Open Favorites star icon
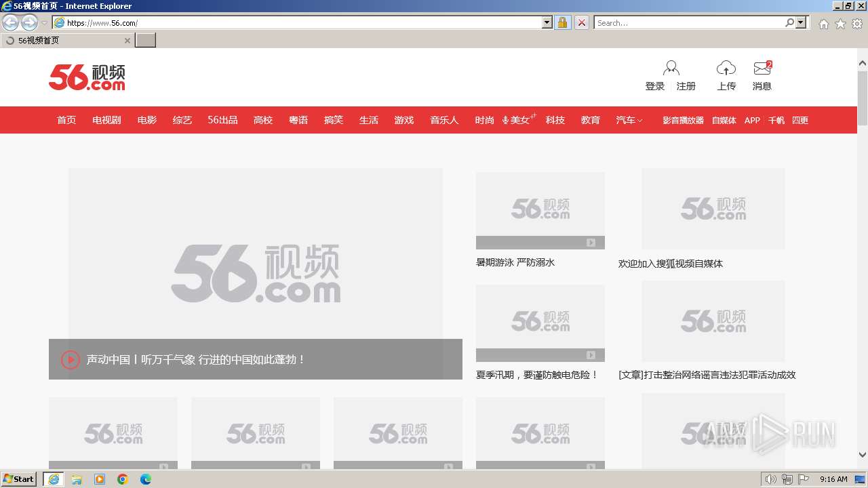868x488 pixels. [x=840, y=24]
